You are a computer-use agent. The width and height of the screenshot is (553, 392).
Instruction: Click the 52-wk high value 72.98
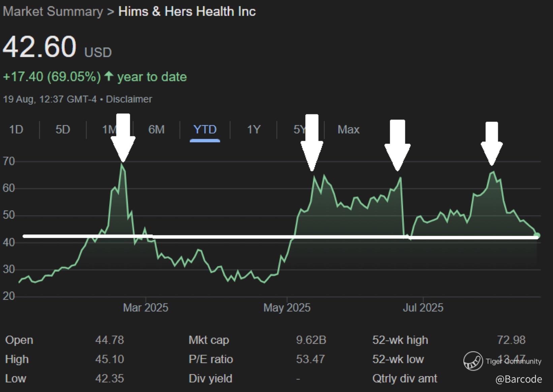pos(511,340)
